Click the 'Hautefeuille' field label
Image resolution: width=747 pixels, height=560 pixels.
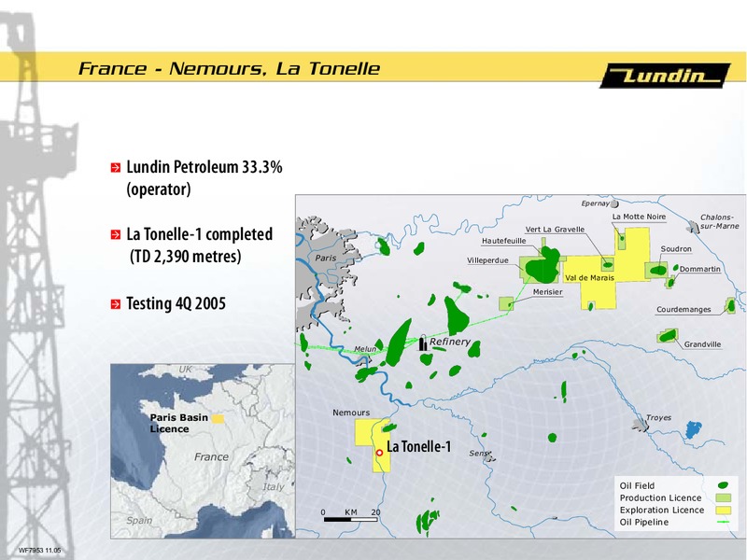pyautogui.click(x=504, y=241)
